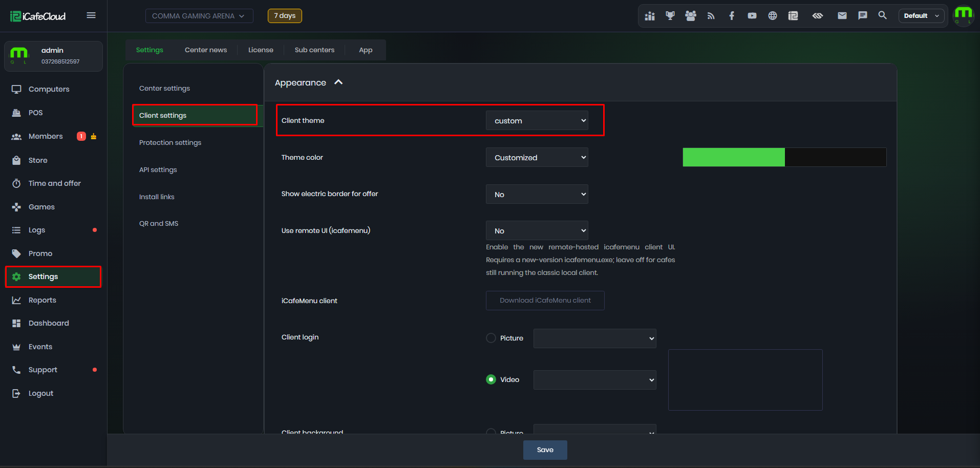Viewport: 980px width, 468px height.
Task: Click the Games gamepad icon in sidebar
Action: pyautogui.click(x=16, y=207)
